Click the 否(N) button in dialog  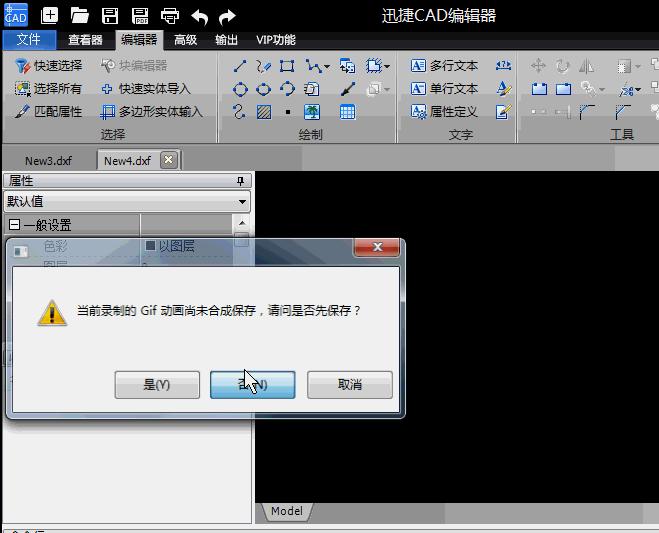point(253,385)
